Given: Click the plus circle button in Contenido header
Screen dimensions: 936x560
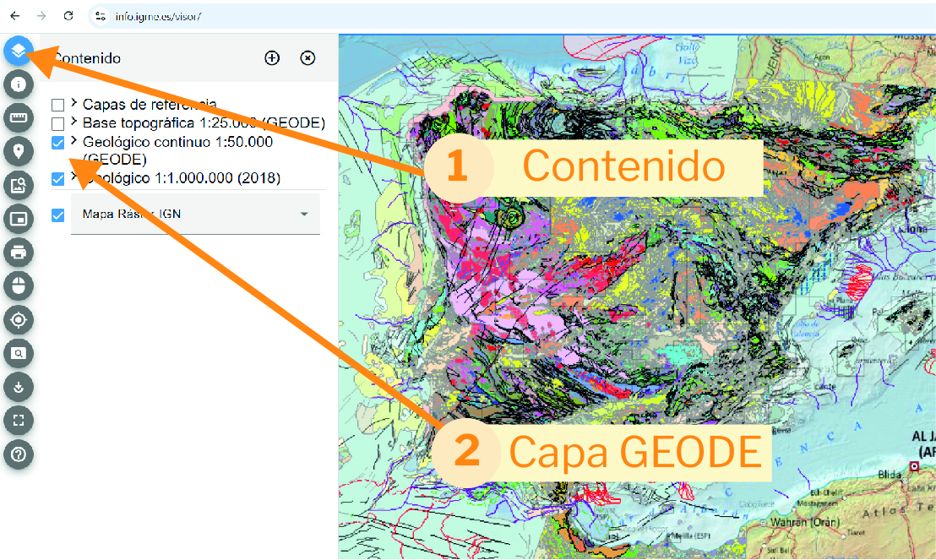Looking at the screenshot, I should 272,58.
